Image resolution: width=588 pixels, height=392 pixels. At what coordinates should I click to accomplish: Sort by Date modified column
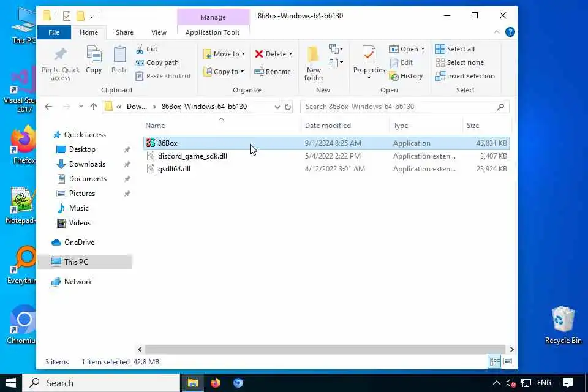pyautogui.click(x=345, y=126)
